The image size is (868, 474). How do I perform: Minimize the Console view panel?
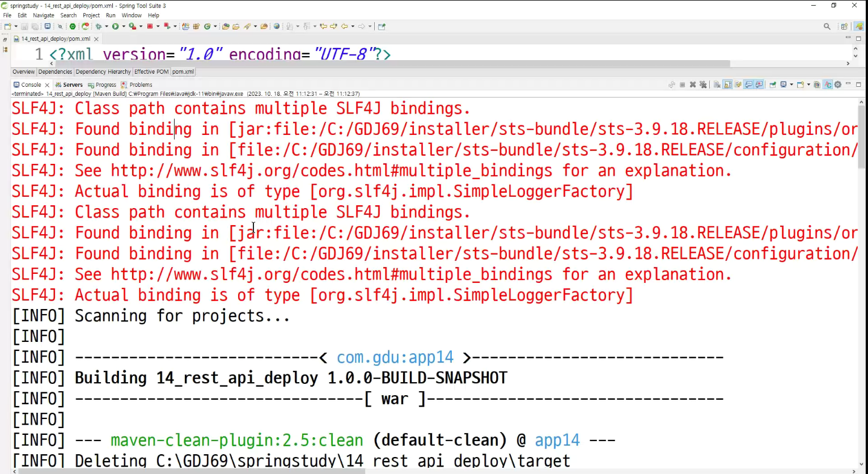[x=848, y=84]
